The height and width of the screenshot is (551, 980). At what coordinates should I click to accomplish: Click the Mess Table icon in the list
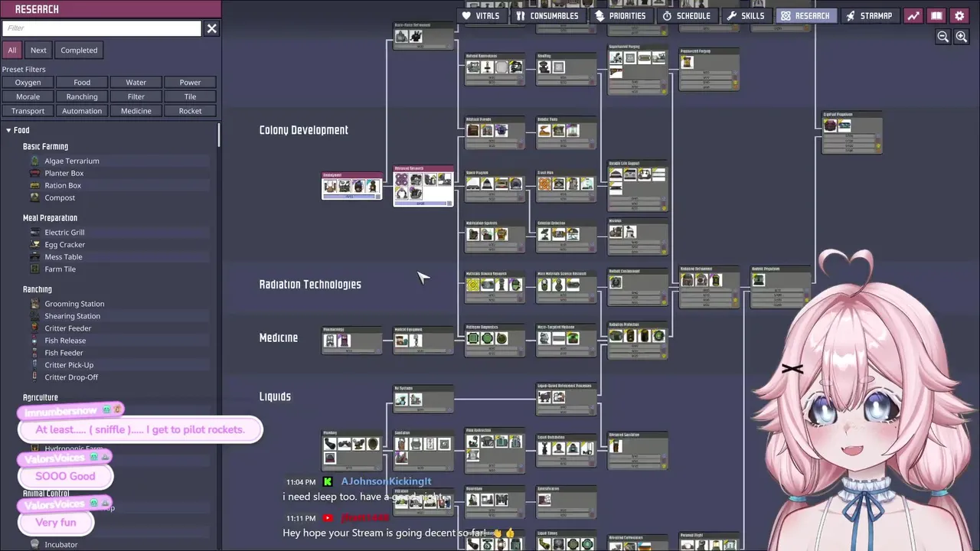coord(34,256)
